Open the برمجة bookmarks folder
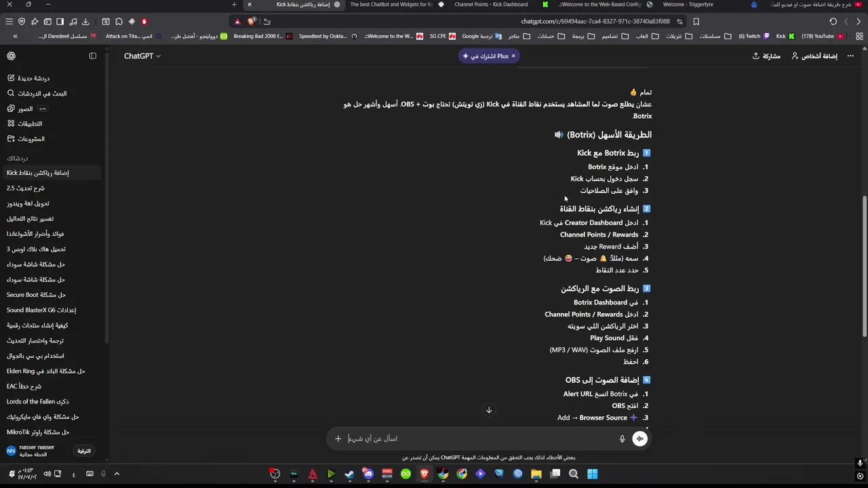 click(584, 36)
